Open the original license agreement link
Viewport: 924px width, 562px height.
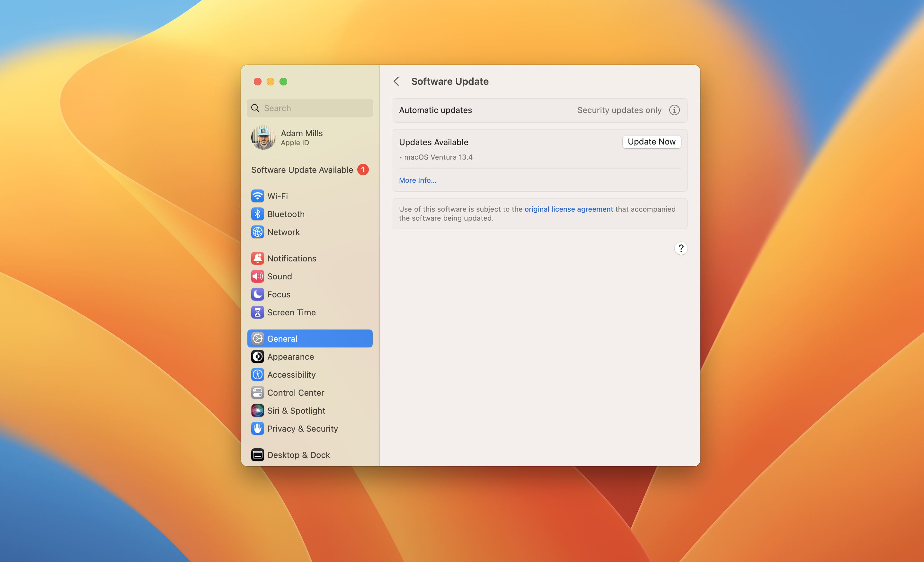point(568,209)
